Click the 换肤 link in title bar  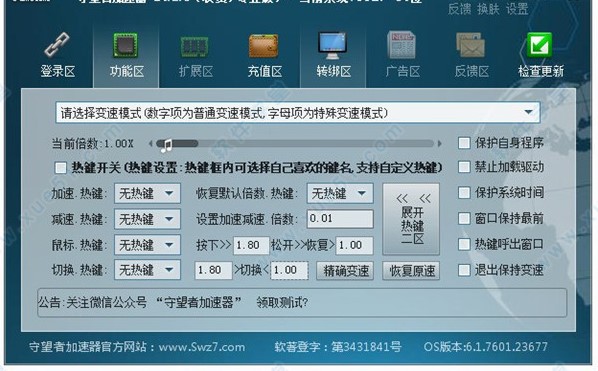click(488, 8)
